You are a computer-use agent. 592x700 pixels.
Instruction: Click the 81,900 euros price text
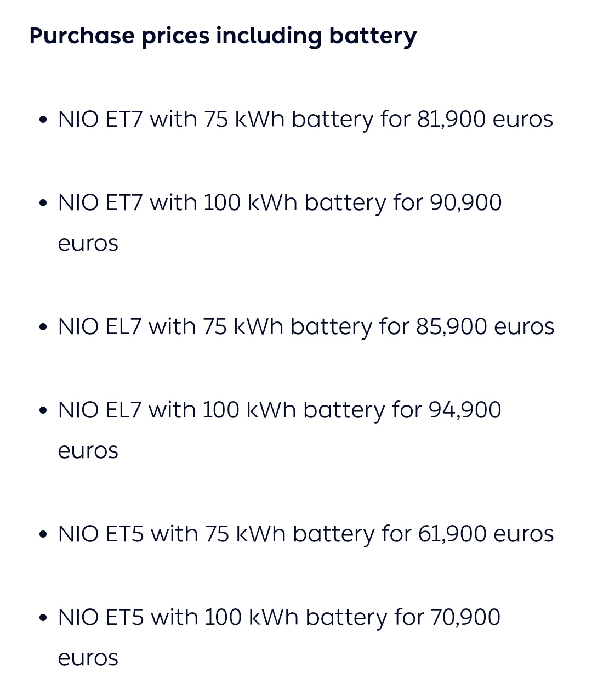tap(485, 119)
